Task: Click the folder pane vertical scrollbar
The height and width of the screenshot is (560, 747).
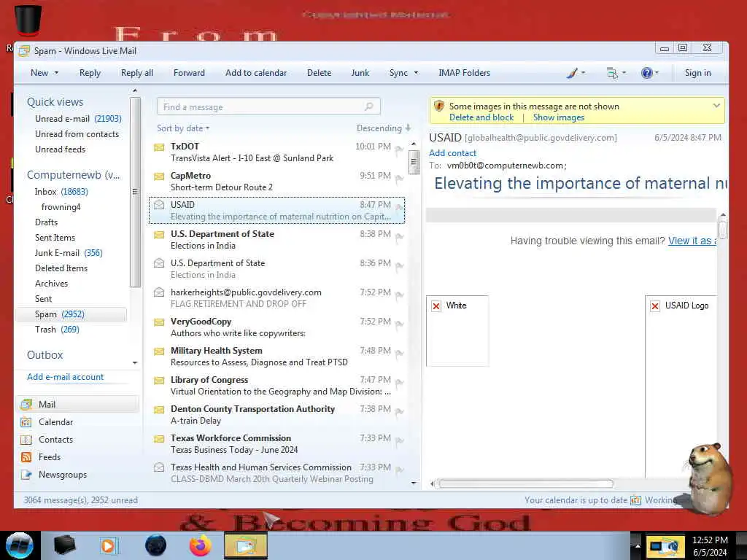Action: (x=135, y=192)
